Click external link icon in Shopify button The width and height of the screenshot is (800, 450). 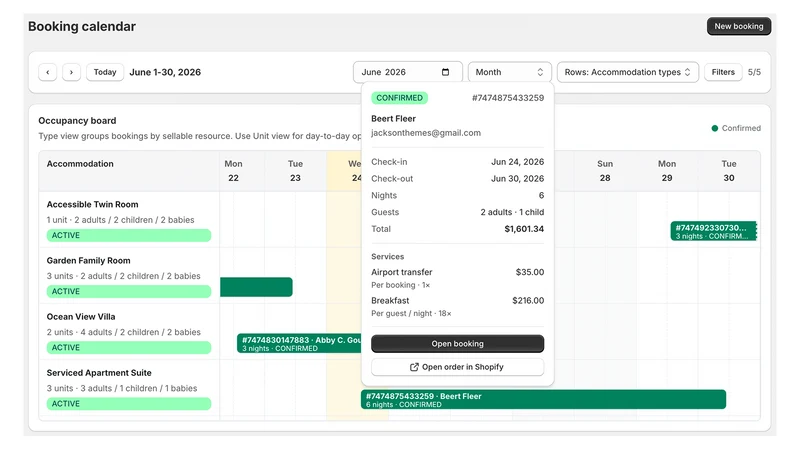tap(414, 367)
